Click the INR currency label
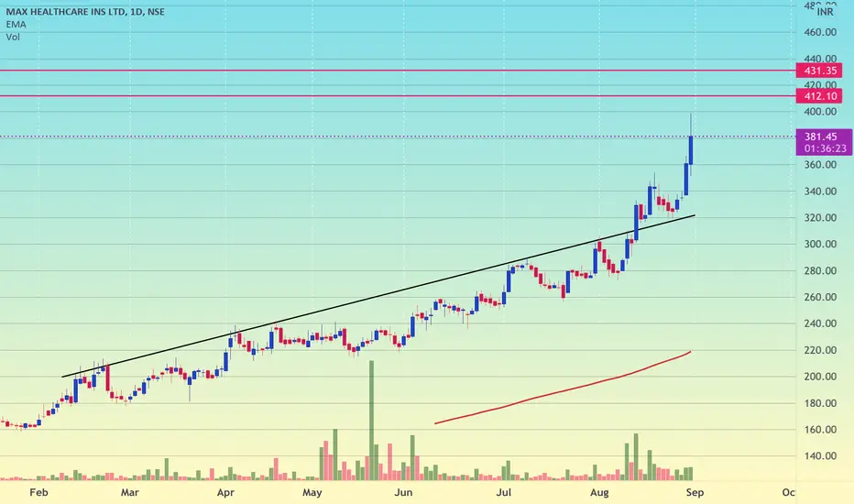This screenshot has height=504, width=854. click(x=825, y=12)
